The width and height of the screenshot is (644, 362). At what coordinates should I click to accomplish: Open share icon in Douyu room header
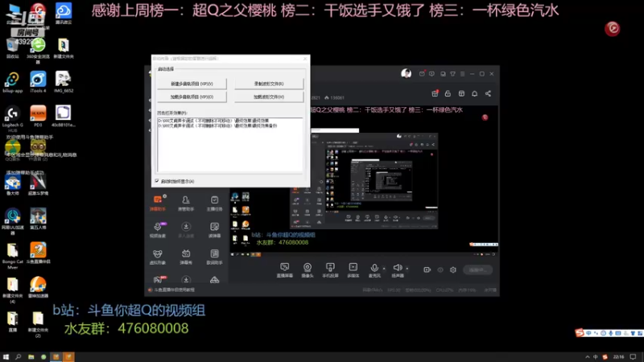488,93
